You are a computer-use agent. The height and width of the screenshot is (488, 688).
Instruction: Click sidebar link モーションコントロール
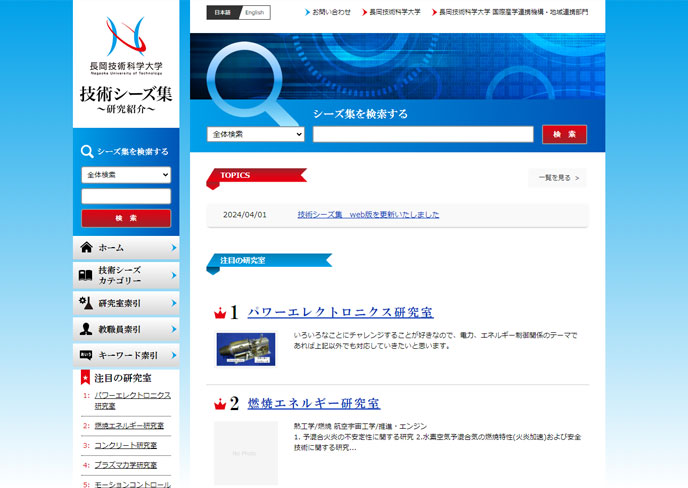click(133, 484)
